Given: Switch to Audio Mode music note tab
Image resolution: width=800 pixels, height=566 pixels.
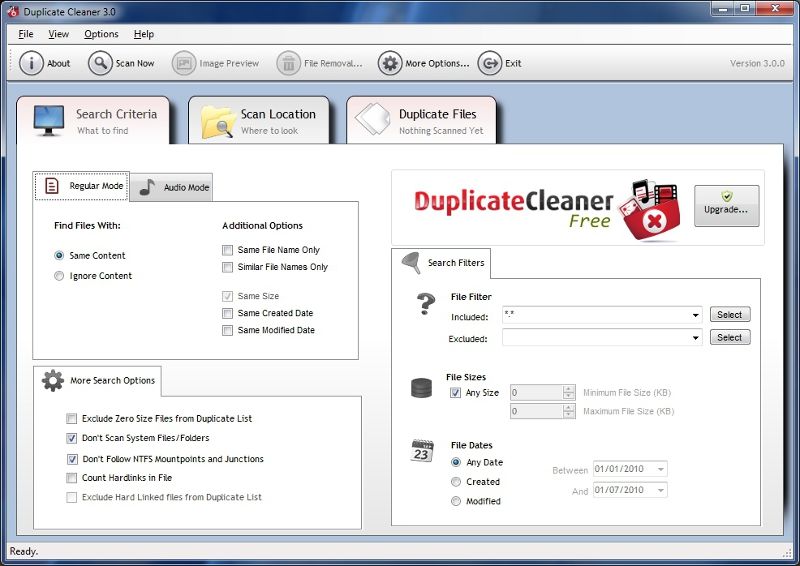Looking at the screenshot, I should point(172,187).
